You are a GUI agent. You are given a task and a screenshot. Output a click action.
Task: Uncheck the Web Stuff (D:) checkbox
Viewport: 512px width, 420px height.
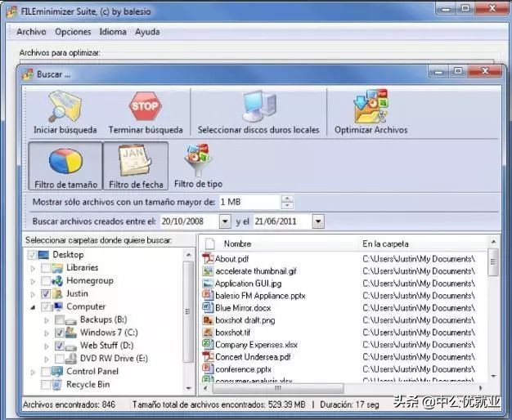pos(60,346)
